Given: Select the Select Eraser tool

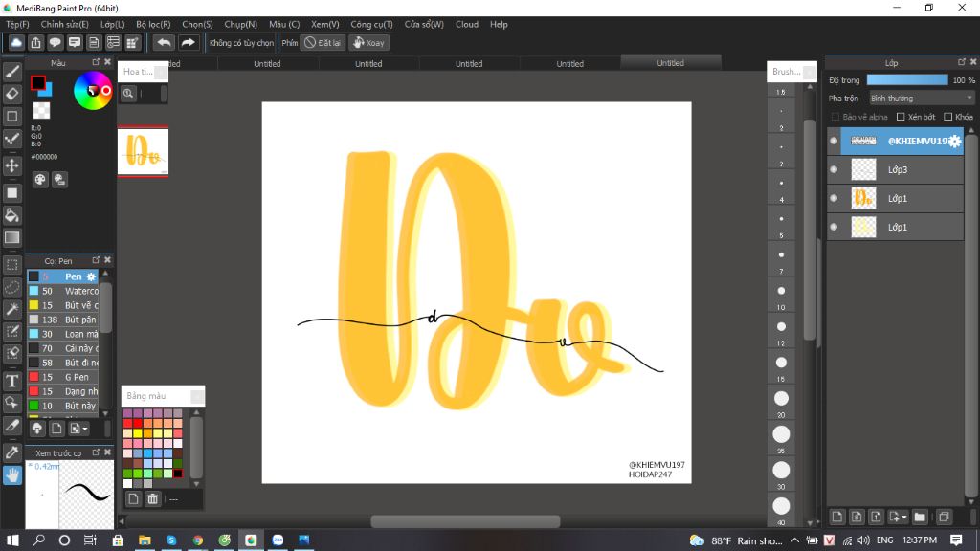Looking at the screenshot, I should coord(11,353).
